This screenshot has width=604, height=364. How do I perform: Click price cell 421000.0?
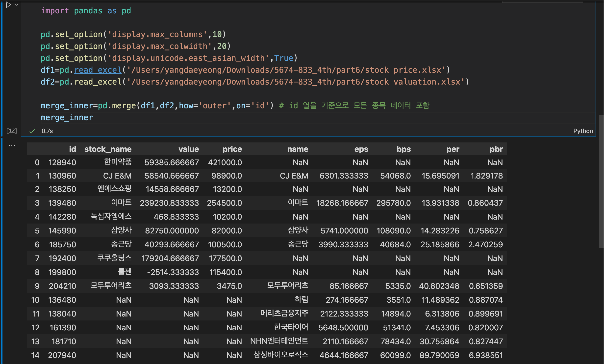pos(225,162)
